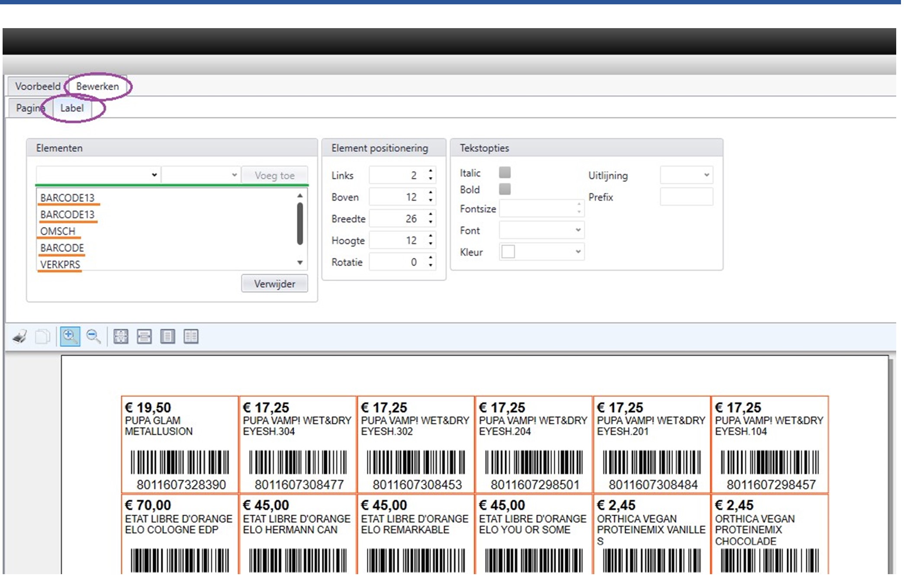Screen dimensions: 904x588
Task: Show the whole page in preview
Action: [167, 336]
